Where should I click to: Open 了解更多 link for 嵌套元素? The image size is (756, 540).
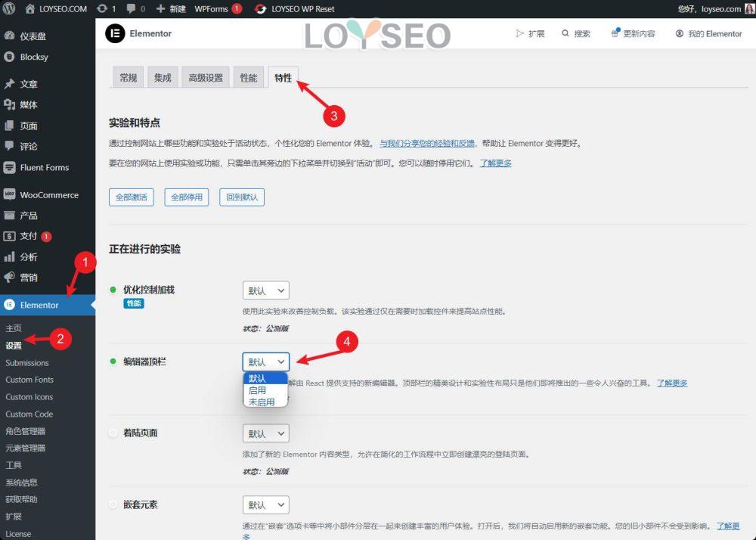pyautogui.click(x=727, y=526)
